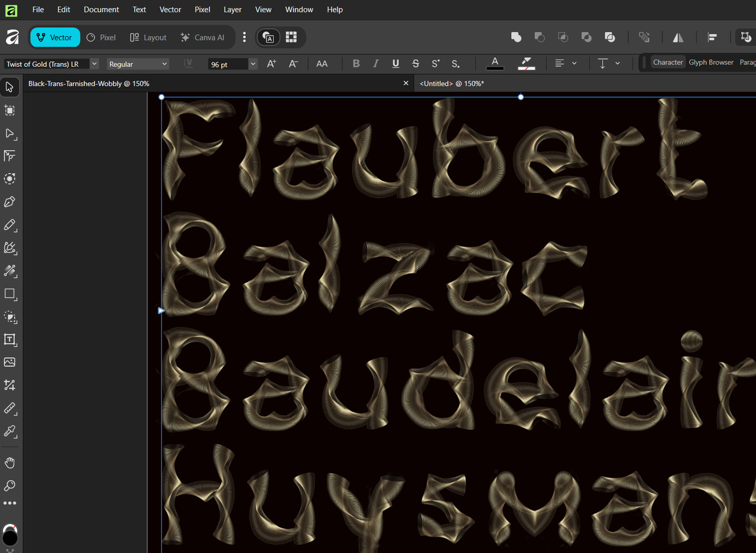Select the Rectangle shape tool
The height and width of the screenshot is (553, 756).
point(10,294)
